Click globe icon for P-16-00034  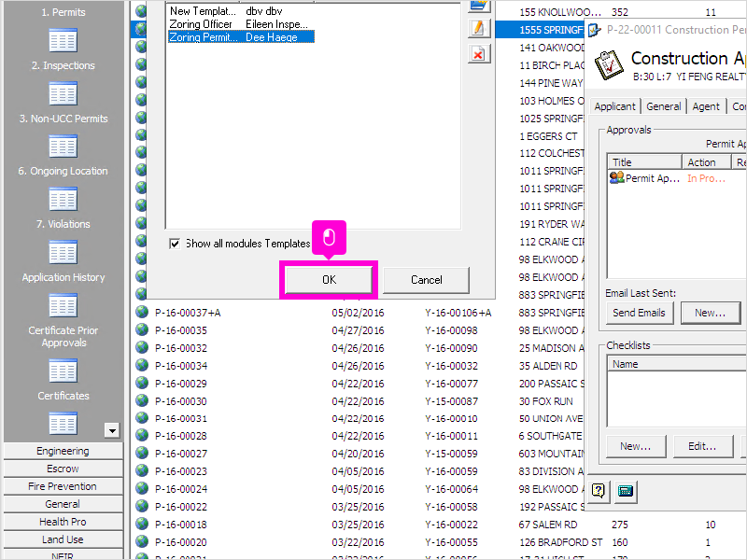pos(142,365)
